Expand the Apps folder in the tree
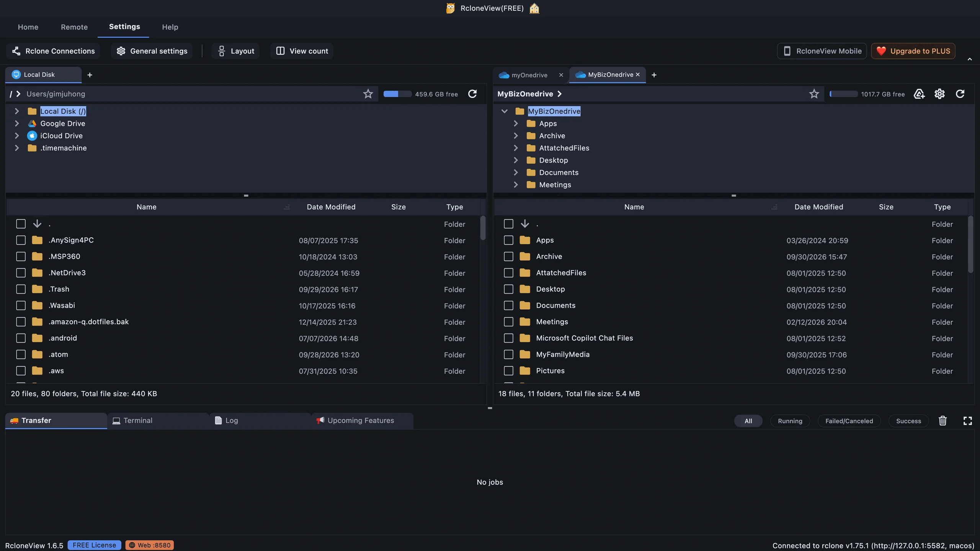980x551 pixels. point(516,124)
